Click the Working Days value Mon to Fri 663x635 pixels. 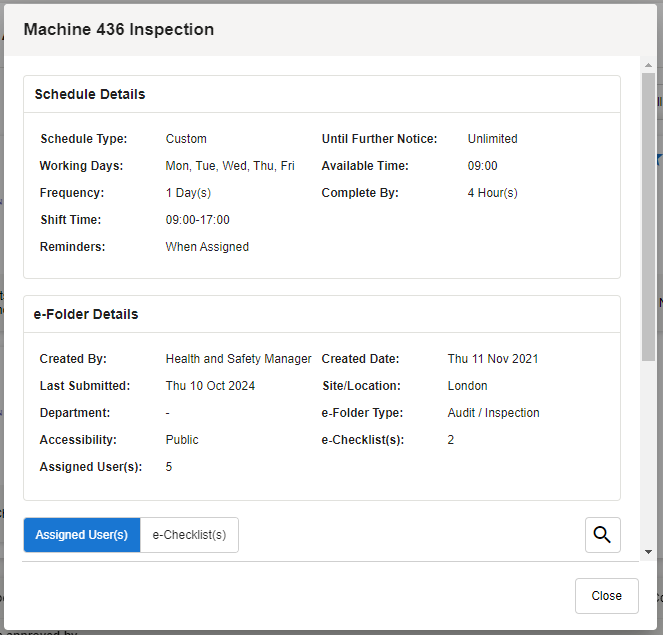coord(230,166)
